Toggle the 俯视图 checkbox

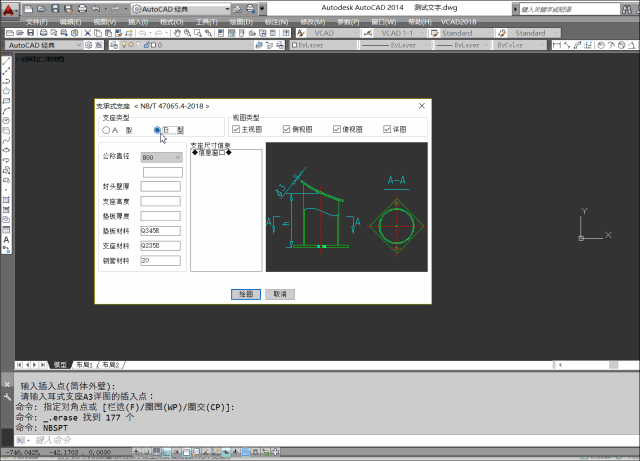[x=286, y=129]
